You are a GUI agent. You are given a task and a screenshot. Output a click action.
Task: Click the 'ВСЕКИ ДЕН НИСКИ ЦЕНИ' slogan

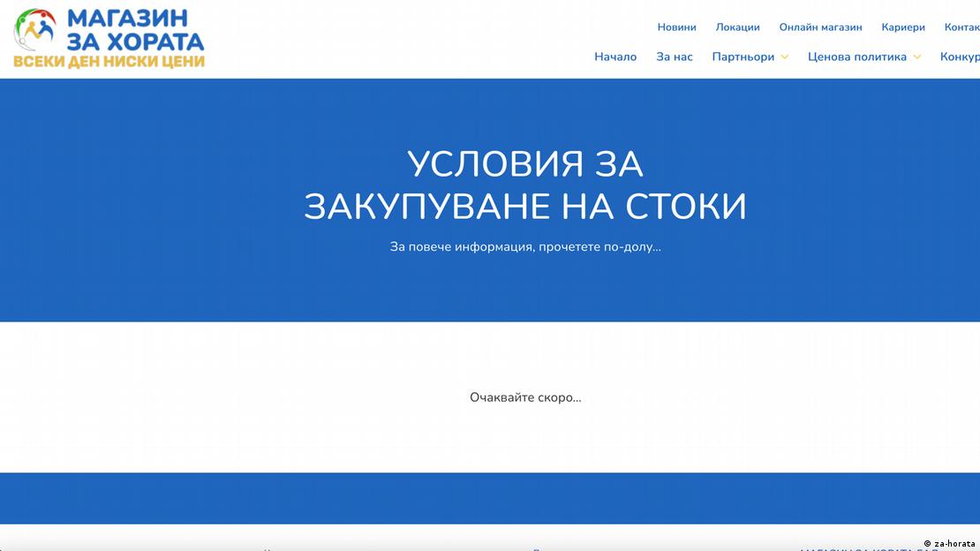(x=109, y=62)
